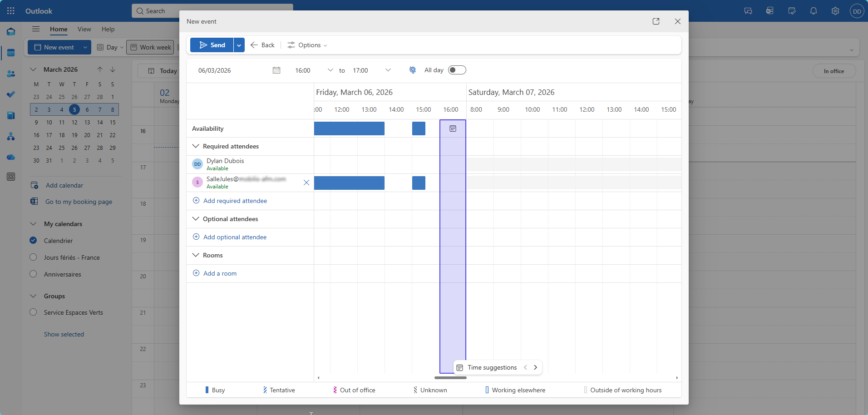Collapse Optional attendees section
The height and width of the screenshot is (415, 868).
click(x=196, y=219)
